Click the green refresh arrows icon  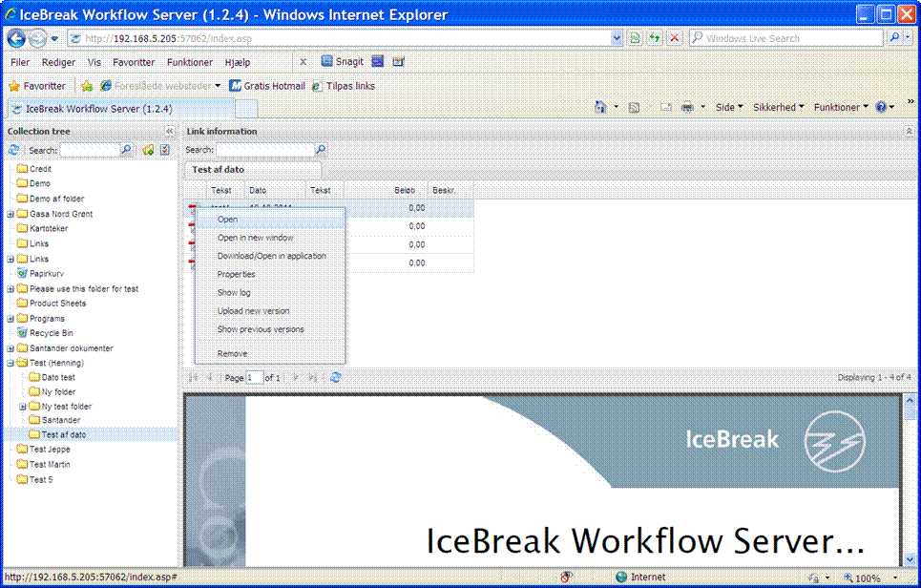pyautogui.click(x=655, y=38)
